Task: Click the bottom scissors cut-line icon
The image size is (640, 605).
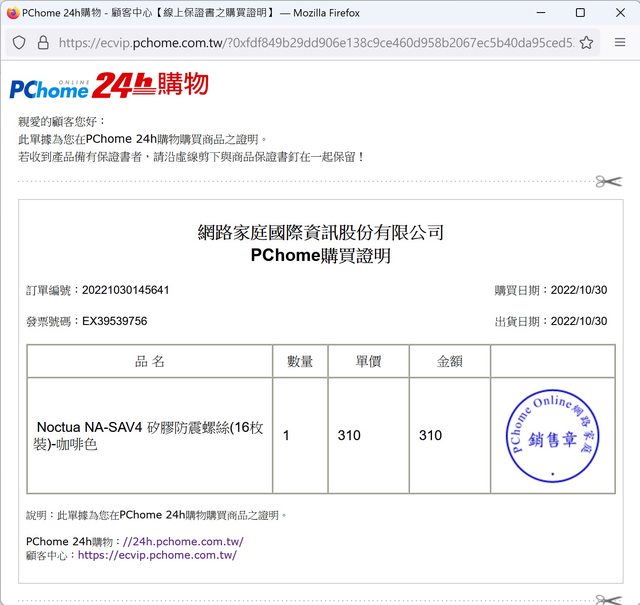Action: (607, 598)
